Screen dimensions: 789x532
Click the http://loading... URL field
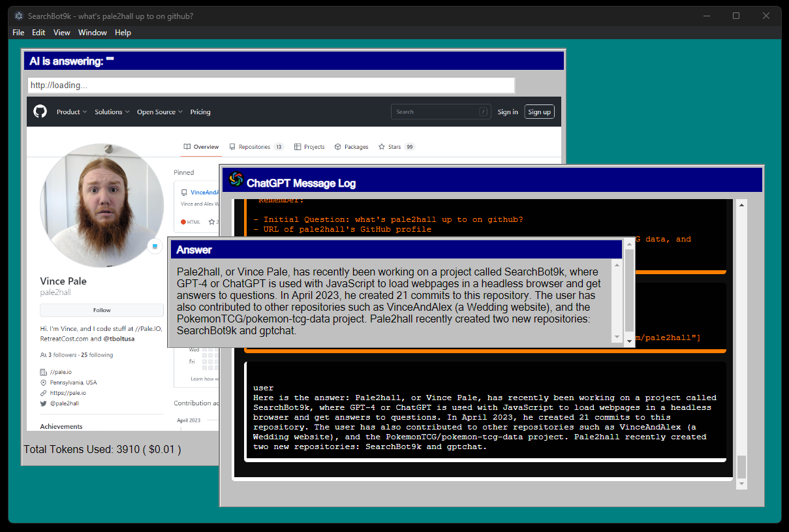[271, 86]
